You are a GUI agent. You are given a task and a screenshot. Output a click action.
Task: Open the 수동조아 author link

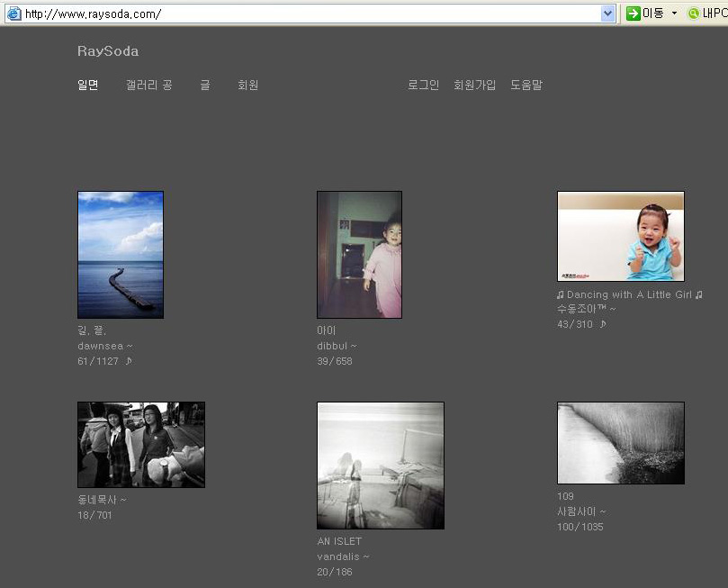(581, 309)
